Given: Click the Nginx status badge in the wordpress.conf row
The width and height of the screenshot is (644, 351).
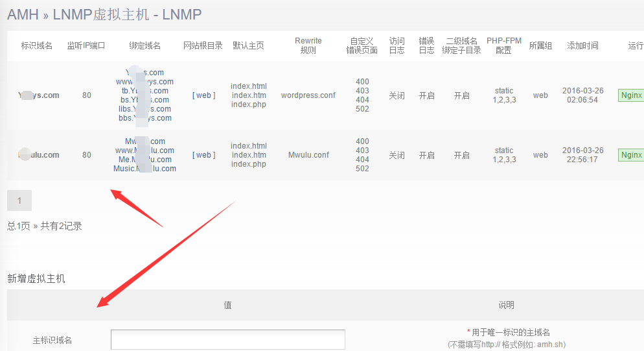Looking at the screenshot, I should 630,95.
